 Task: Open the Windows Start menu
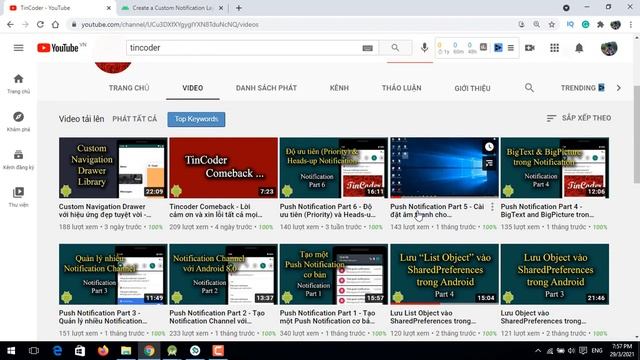(11, 351)
